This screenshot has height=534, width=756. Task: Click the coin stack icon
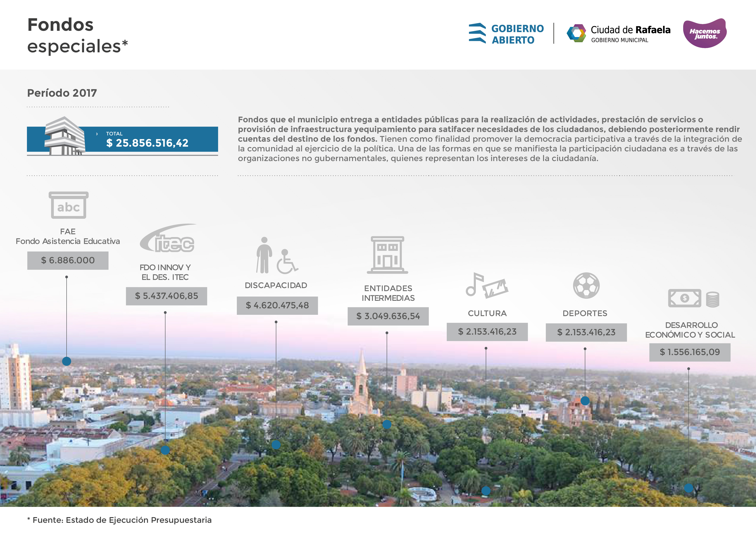(712, 300)
